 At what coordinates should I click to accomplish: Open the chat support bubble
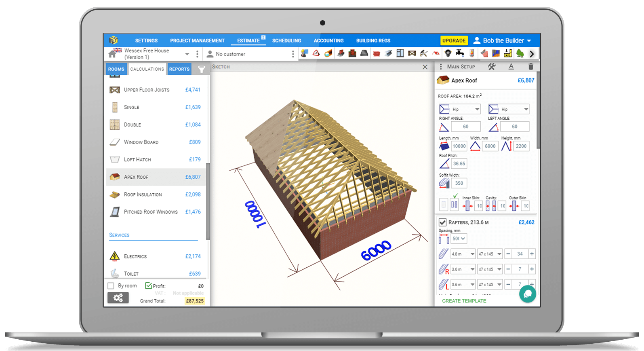[527, 294]
